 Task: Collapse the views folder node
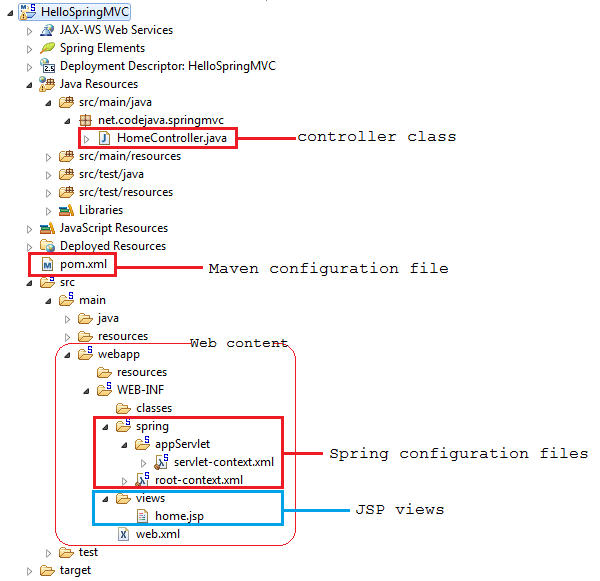(106, 499)
